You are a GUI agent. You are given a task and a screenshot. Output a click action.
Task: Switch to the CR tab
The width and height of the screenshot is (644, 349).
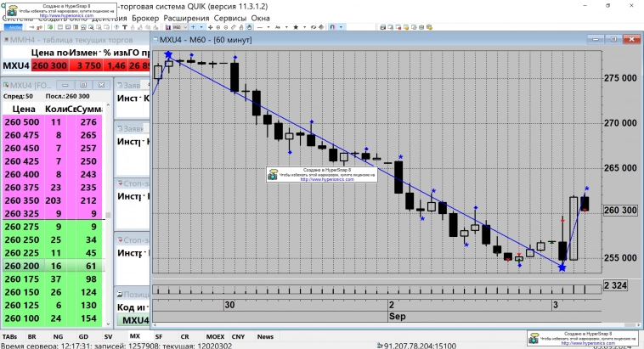(x=185, y=336)
